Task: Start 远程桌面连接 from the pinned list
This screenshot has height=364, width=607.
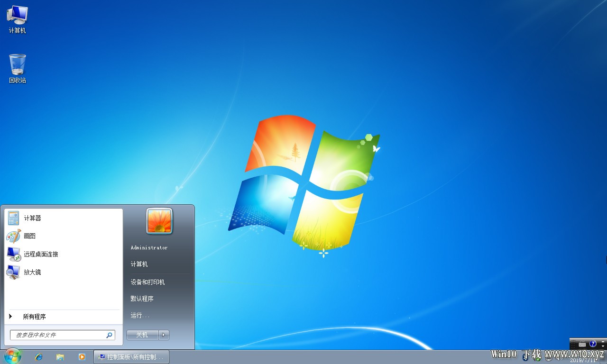Action: click(64, 254)
